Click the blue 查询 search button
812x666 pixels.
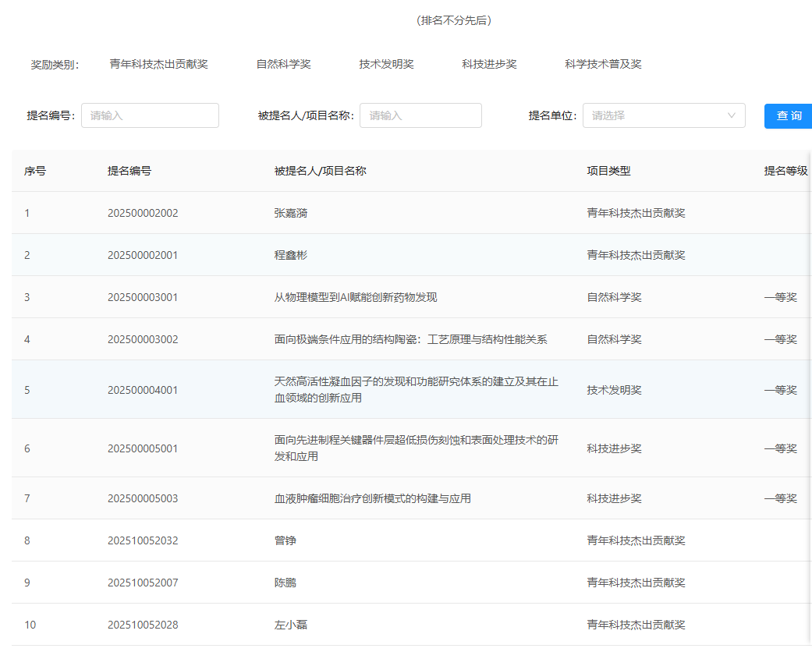(x=788, y=115)
